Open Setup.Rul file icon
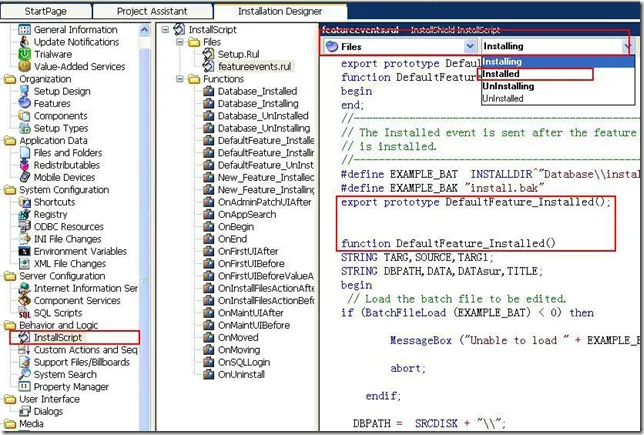 [x=209, y=54]
